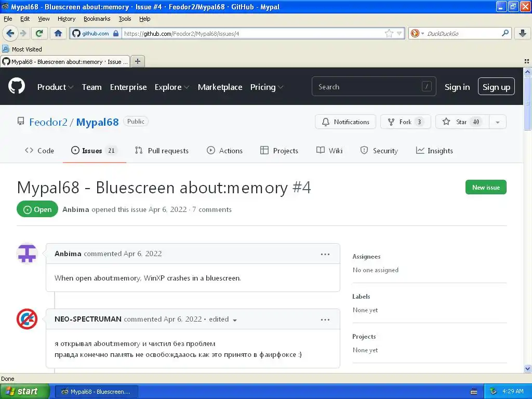Switch to the Pull requests tab

coord(162,151)
